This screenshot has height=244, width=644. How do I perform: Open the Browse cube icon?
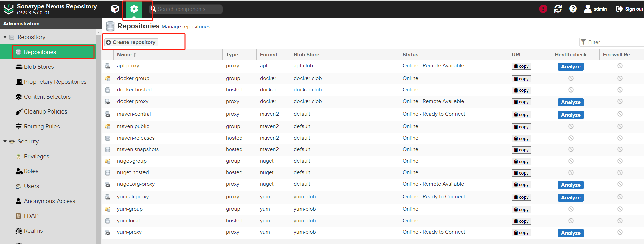pyautogui.click(x=115, y=9)
